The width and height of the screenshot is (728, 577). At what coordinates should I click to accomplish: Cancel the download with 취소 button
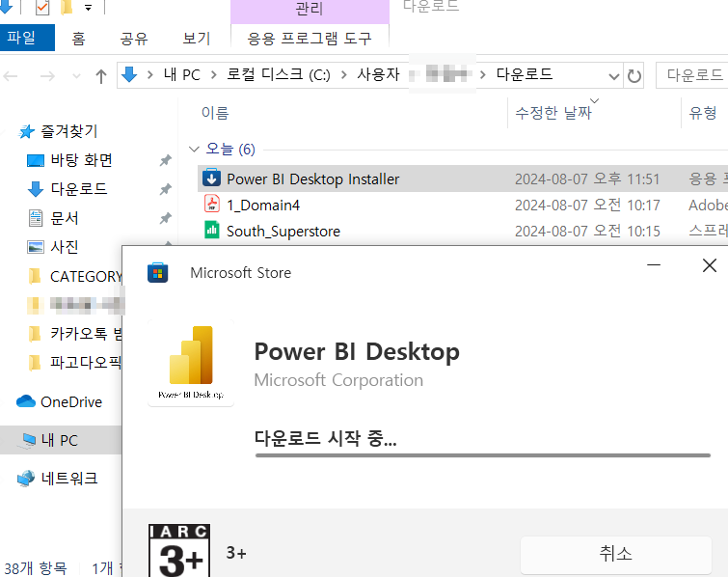pos(615,554)
